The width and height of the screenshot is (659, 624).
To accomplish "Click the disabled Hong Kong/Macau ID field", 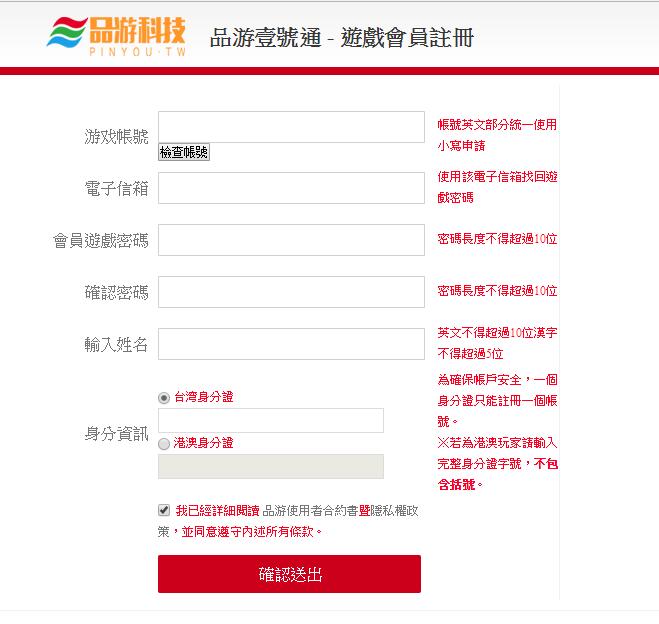I will click(271, 466).
